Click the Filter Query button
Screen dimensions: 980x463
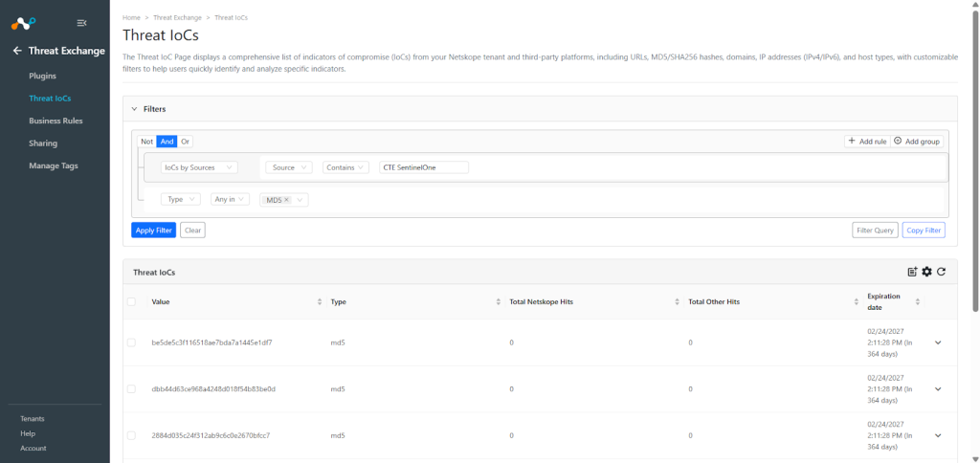(875, 230)
